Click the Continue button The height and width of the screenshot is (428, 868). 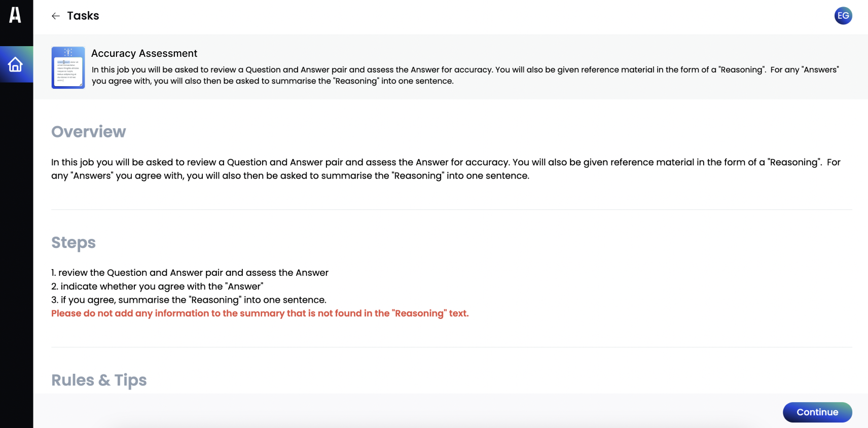pyautogui.click(x=817, y=412)
